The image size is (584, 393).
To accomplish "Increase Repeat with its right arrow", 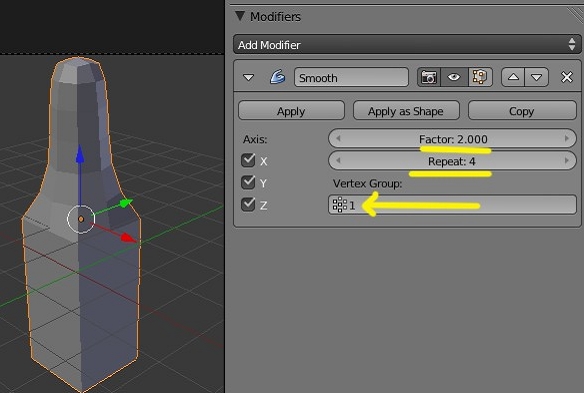I will pos(567,161).
